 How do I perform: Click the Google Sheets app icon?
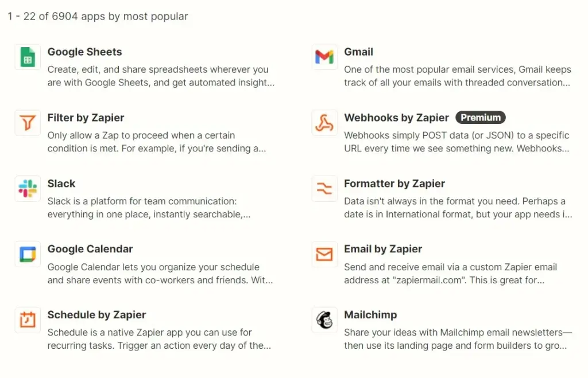pos(27,57)
